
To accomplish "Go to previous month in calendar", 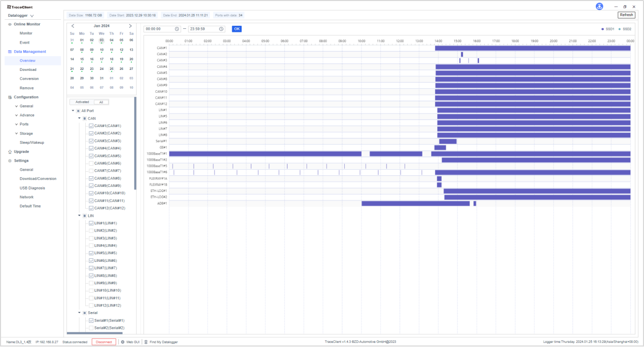I will 73,26.
